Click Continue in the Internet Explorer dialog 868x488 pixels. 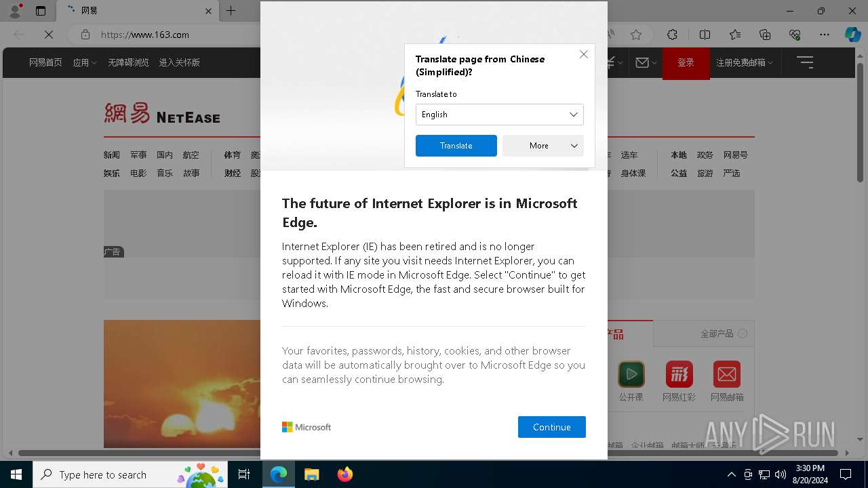551,427
